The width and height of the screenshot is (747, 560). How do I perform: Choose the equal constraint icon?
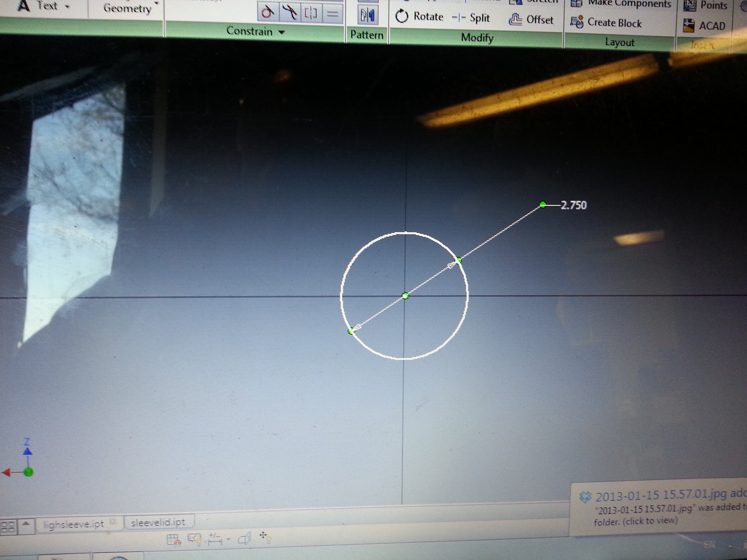coord(333,14)
